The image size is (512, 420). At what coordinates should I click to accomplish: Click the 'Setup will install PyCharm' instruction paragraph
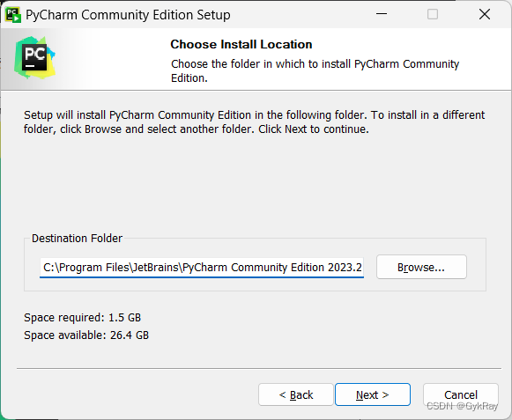click(x=254, y=122)
